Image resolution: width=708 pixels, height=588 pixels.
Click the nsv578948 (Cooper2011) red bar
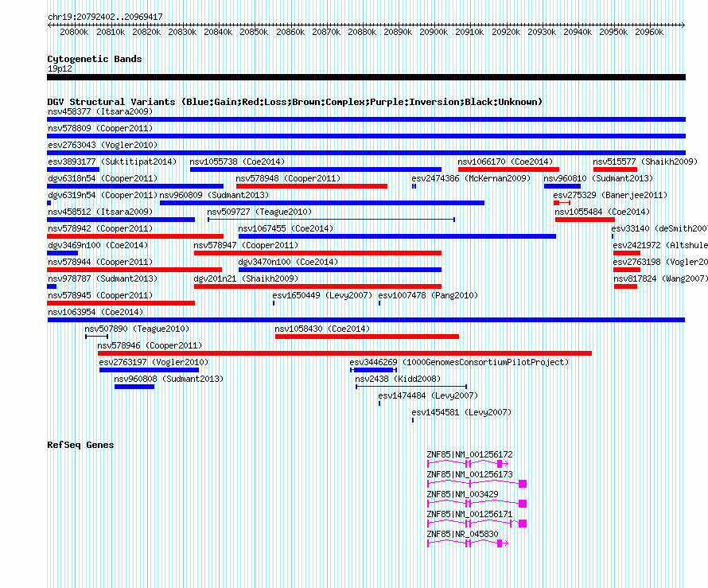tap(312, 186)
